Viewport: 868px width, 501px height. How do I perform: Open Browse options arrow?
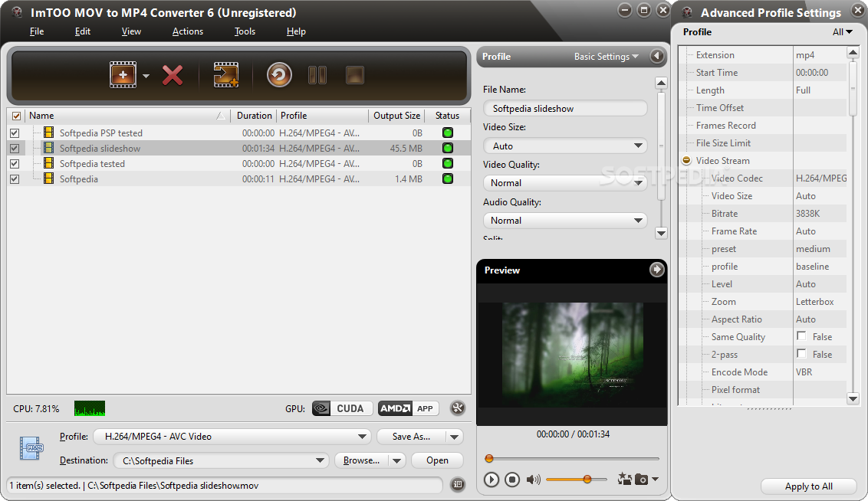(397, 460)
